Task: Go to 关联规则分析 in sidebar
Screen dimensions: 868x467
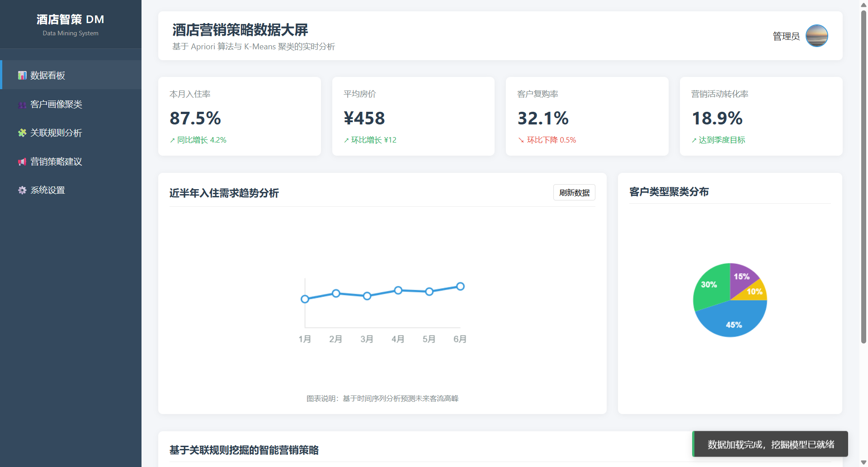Action: click(56, 133)
